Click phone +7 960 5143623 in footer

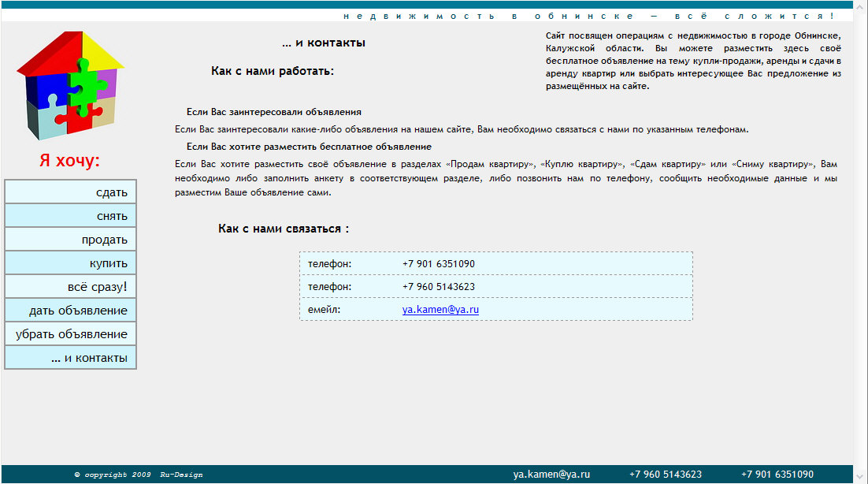tap(666, 474)
